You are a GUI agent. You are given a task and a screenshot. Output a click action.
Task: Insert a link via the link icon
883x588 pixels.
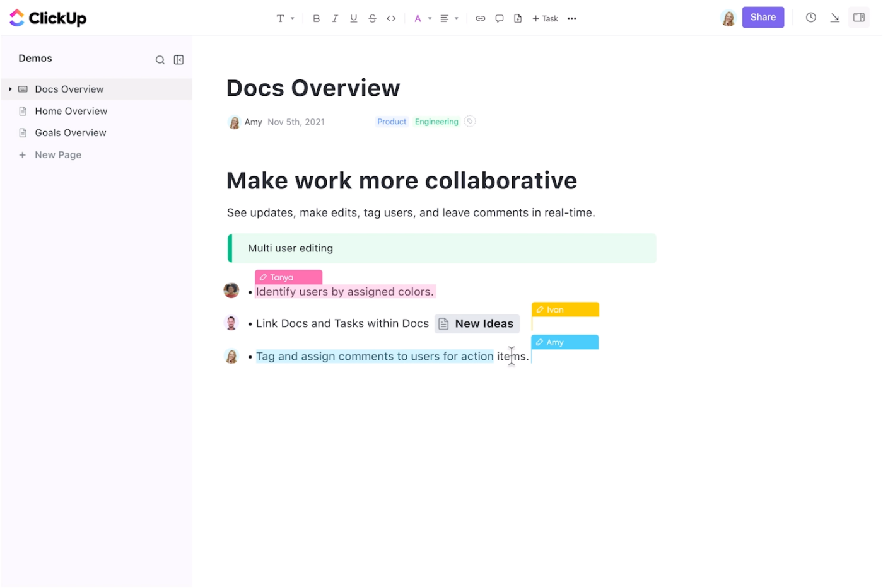pos(480,18)
